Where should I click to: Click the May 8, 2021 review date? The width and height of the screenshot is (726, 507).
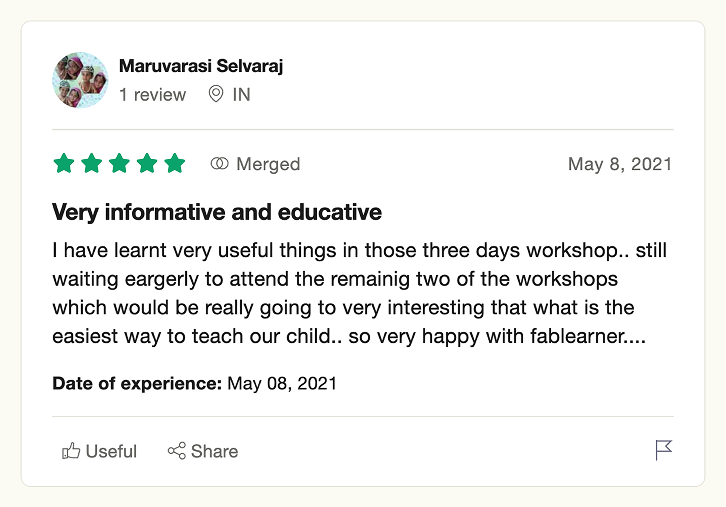point(620,164)
